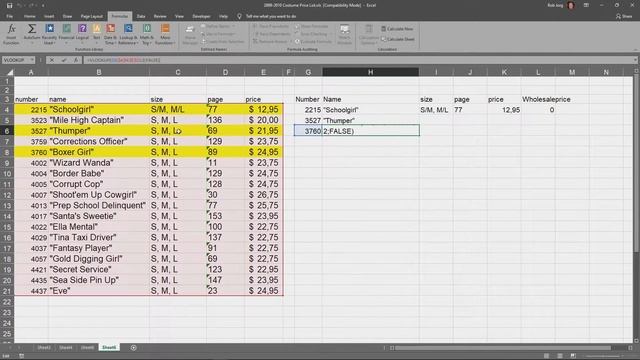
Task: Open the Financial functions icon
Action: pos(66,29)
